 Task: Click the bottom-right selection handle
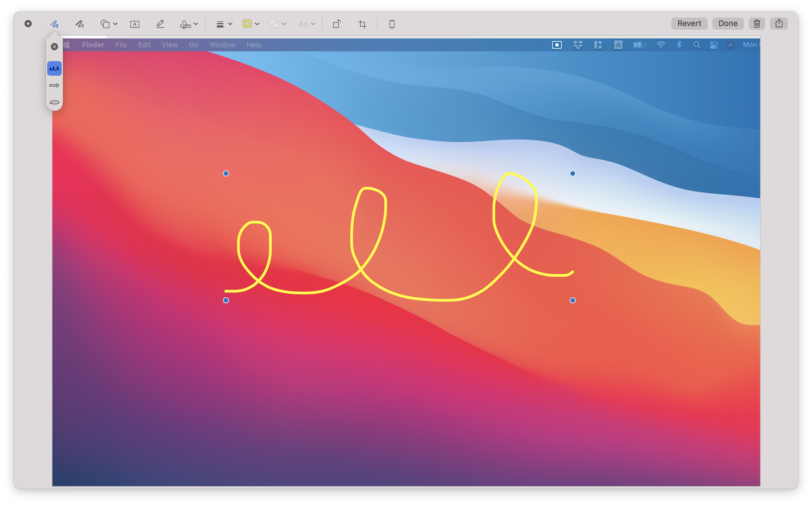pos(573,300)
